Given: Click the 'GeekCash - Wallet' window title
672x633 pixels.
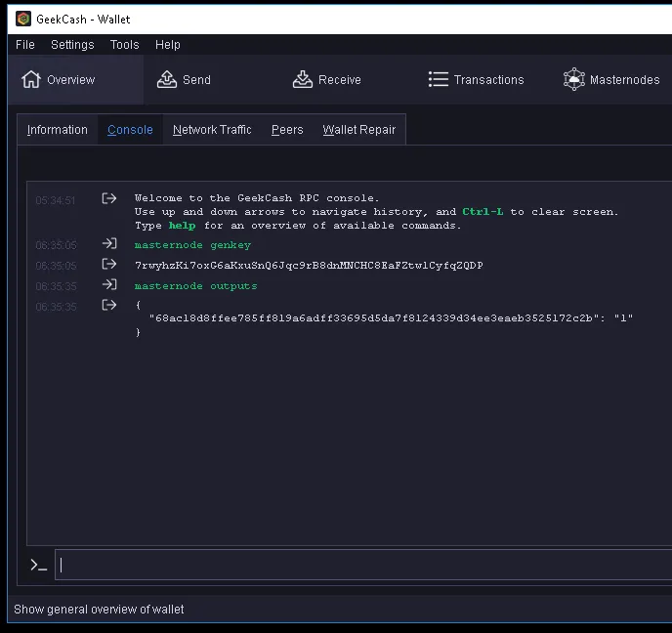Looking at the screenshot, I should click(x=83, y=20).
